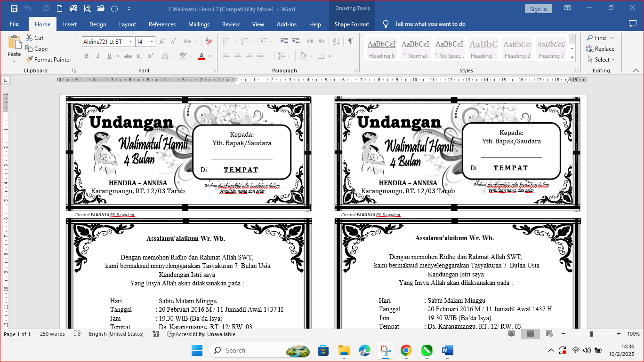
Task: Open the Comments speech bubble
Action: point(633,24)
